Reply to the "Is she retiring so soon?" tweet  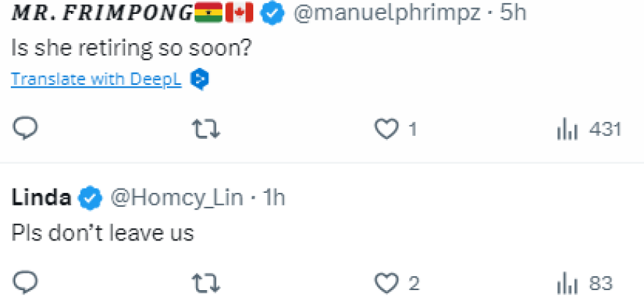click(x=25, y=129)
